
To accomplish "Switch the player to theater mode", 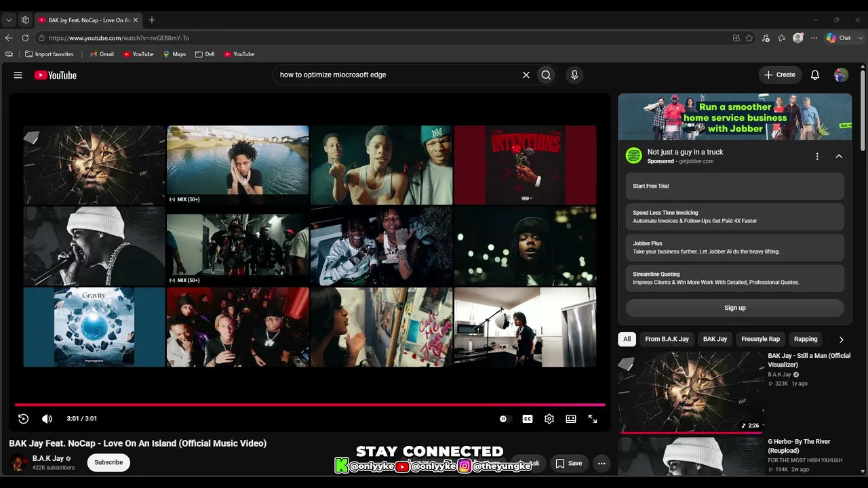I will (x=571, y=419).
